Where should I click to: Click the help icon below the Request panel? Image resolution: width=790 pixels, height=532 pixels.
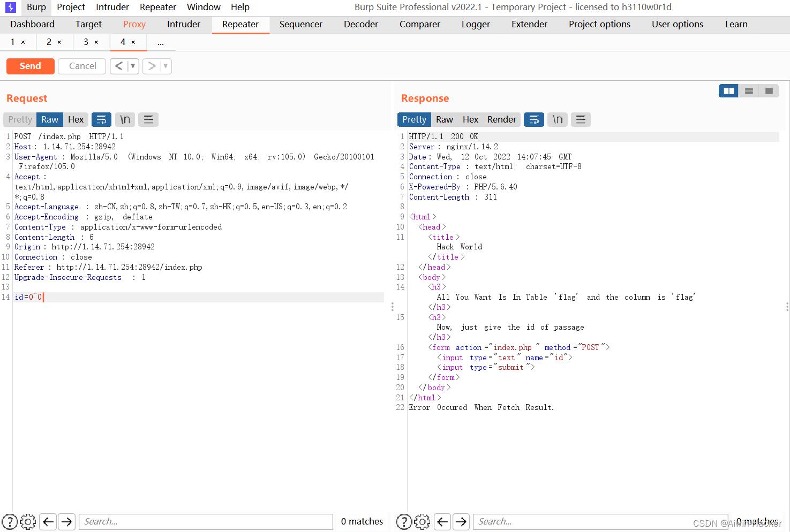coord(10,521)
